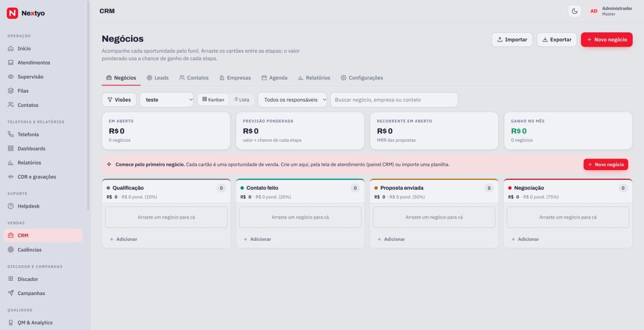Open Campanhas paper plane icon
Image resolution: width=644 pixels, height=330 pixels.
(x=11, y=293)
